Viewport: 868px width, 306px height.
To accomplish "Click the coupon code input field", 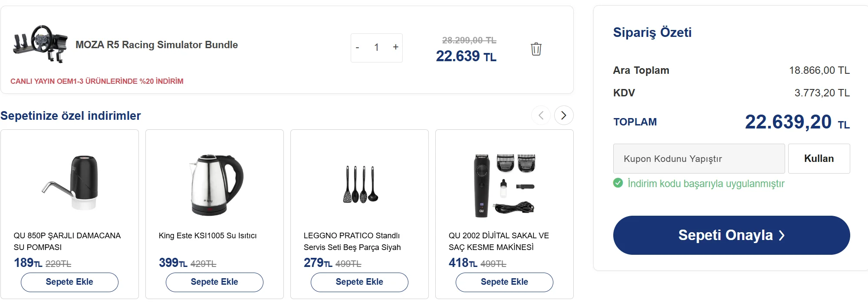I will [699, 159].
